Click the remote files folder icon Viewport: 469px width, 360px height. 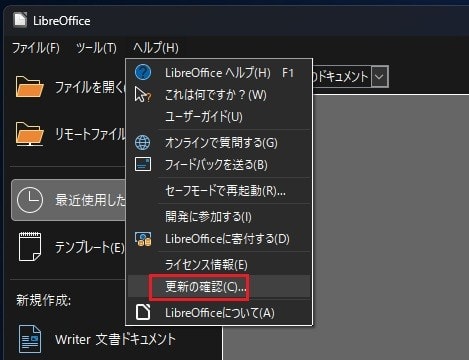[30, 134]
